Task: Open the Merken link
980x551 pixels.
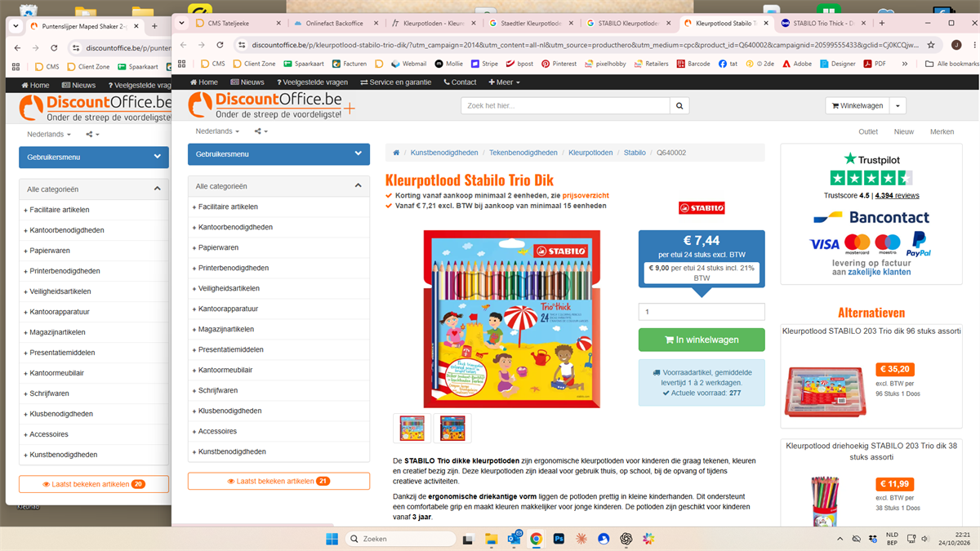Action: (942, 131)
